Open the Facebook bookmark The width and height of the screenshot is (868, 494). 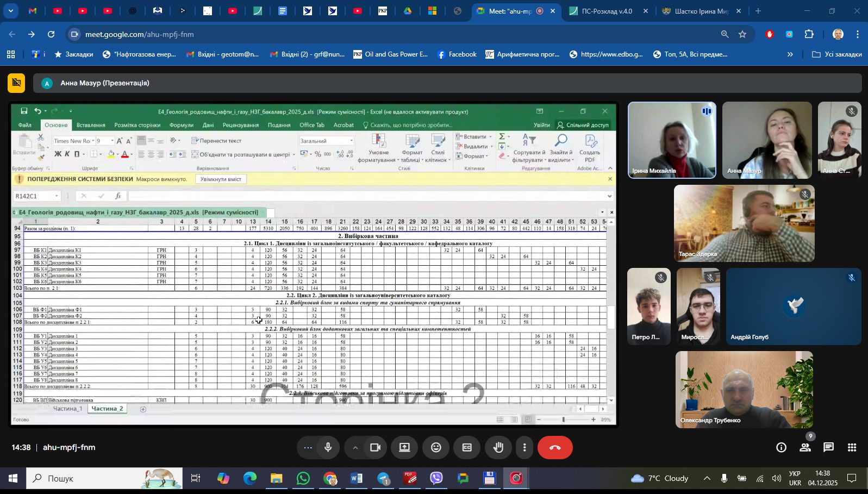coord(457,54)
